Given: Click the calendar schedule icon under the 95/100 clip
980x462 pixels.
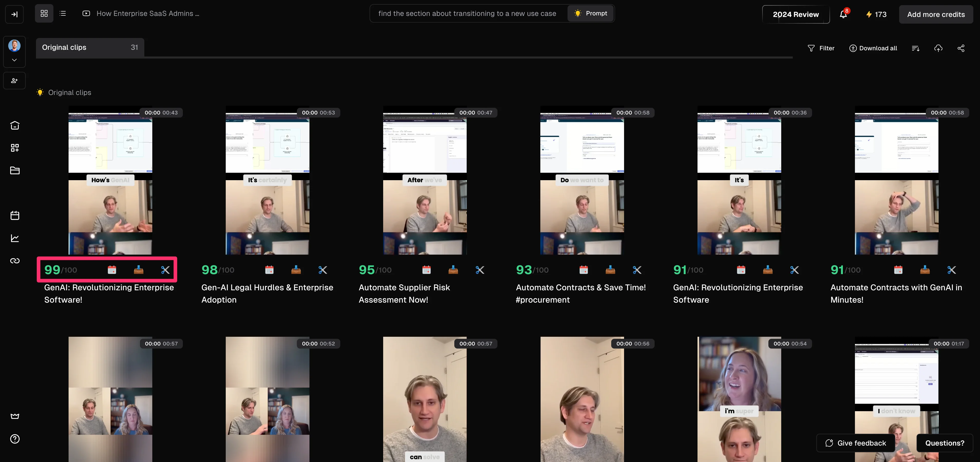Looking at the screenshot, I should 426,270.
